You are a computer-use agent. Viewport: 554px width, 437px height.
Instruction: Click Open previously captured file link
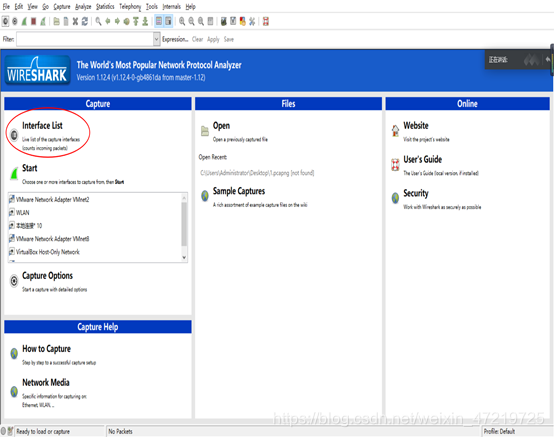[x=221, y=125]
